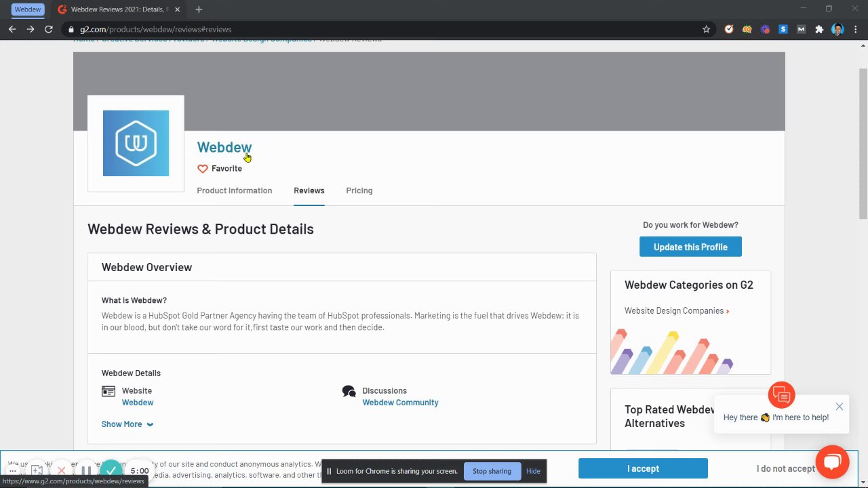Click Stop sharing in the Loom bar

click(492, 471)
